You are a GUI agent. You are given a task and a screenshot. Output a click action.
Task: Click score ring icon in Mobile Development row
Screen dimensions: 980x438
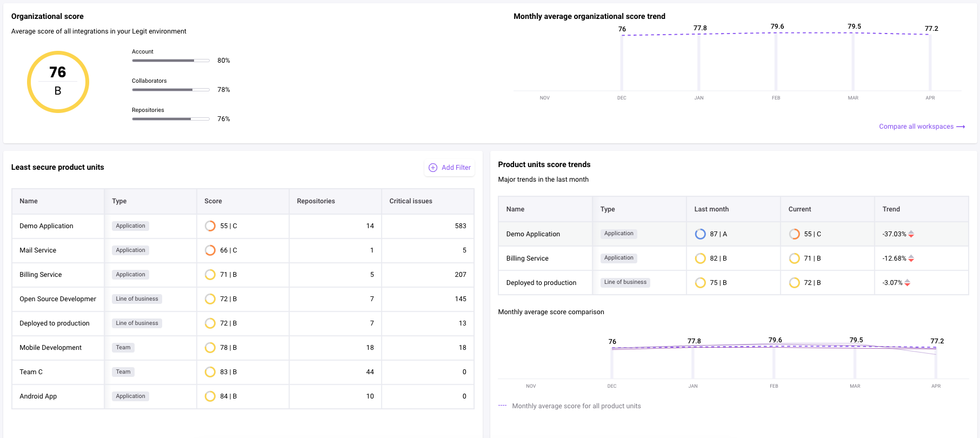point(210,348)
